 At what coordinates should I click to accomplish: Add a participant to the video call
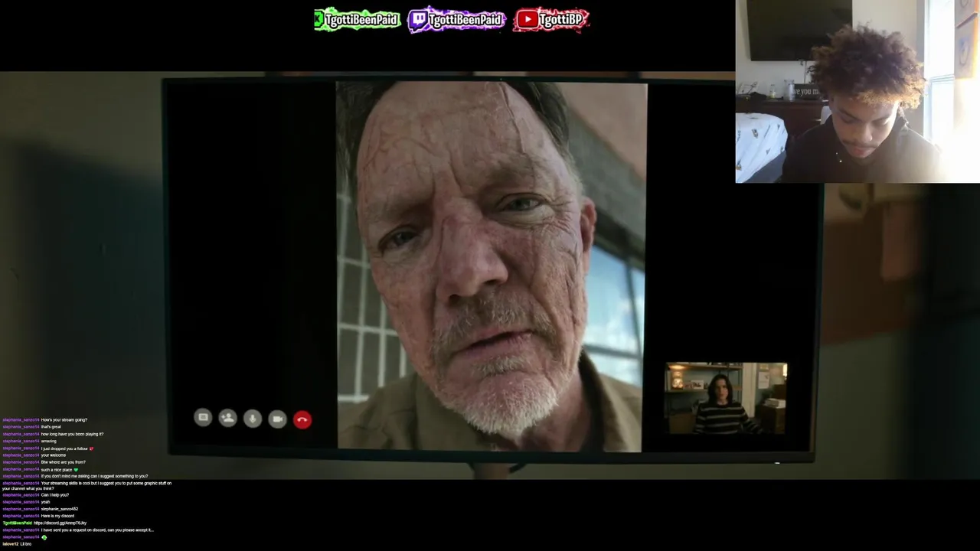coord(227,418)
